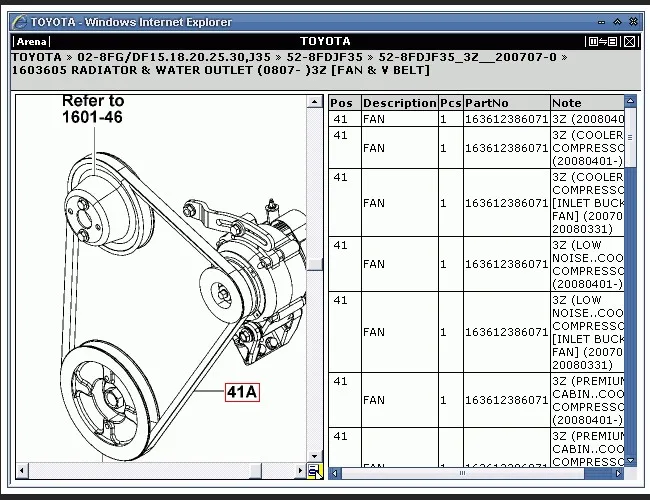Open the Arena menu

[32, 41]
